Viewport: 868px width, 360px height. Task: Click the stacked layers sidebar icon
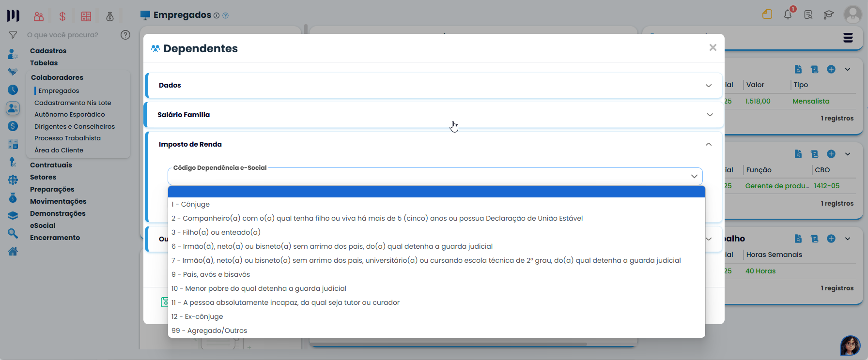(x=13, y=216)
